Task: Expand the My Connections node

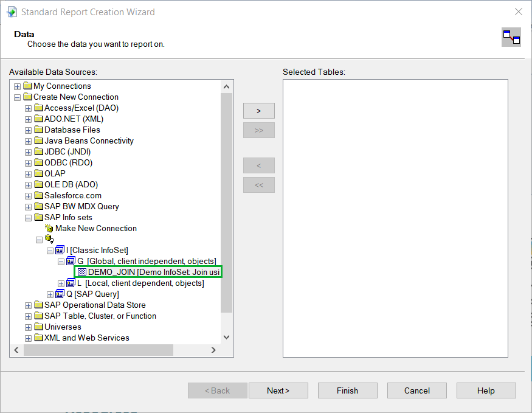Action: coord(17,86)
